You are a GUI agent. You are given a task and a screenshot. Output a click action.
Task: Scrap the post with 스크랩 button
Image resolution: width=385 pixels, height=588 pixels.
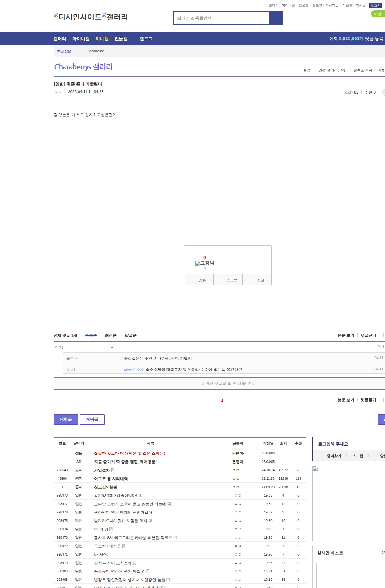tap(232, 280)
